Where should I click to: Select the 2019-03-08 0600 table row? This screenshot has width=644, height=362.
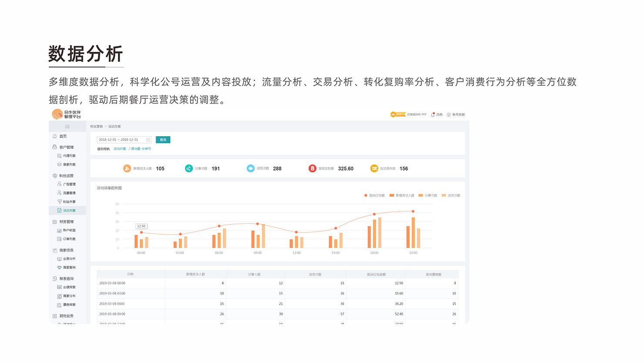[278, 304]
